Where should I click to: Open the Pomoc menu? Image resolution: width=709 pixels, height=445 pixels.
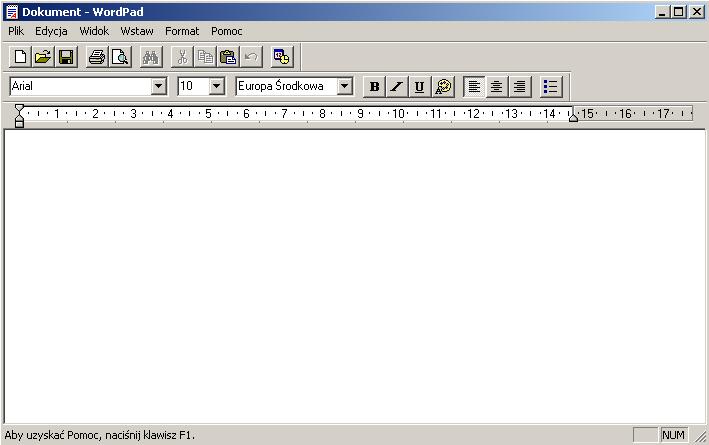click(227, 31)
